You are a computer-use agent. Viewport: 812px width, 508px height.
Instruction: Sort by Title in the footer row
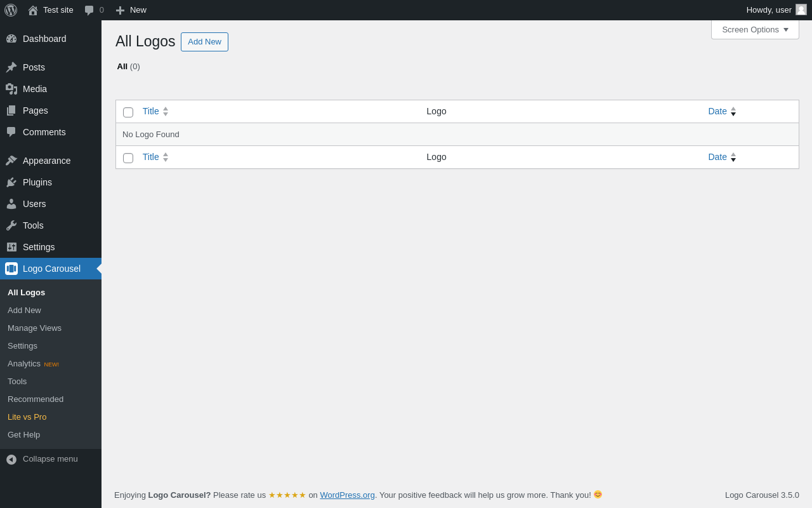pos(155,157)
